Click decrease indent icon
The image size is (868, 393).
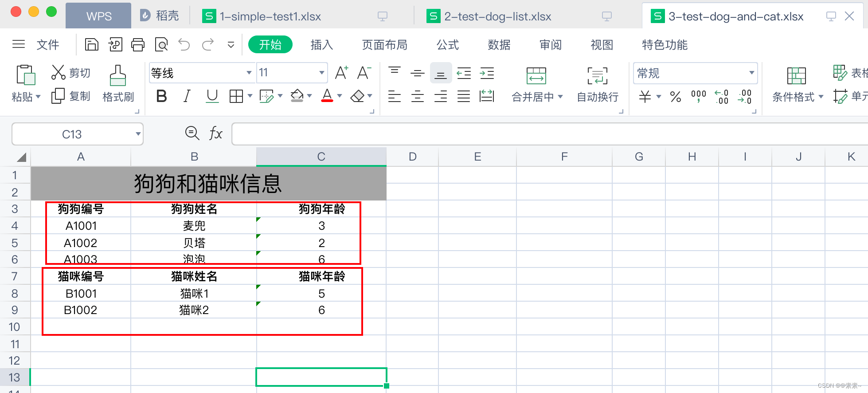coord(464,73)
